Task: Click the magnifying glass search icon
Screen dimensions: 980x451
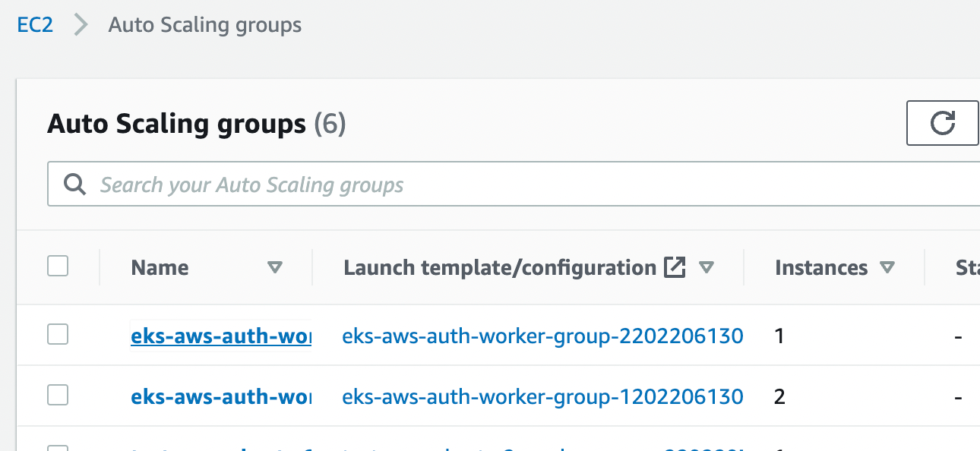Action: pyautogui.click(x=74, y=184)
